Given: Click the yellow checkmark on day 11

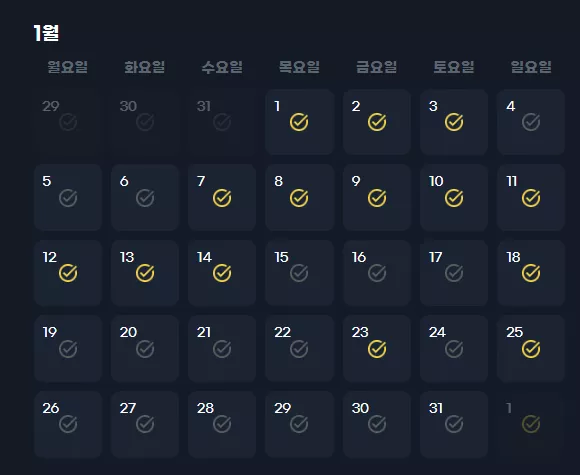Looking at the screenshot, I should coord(531,198).
